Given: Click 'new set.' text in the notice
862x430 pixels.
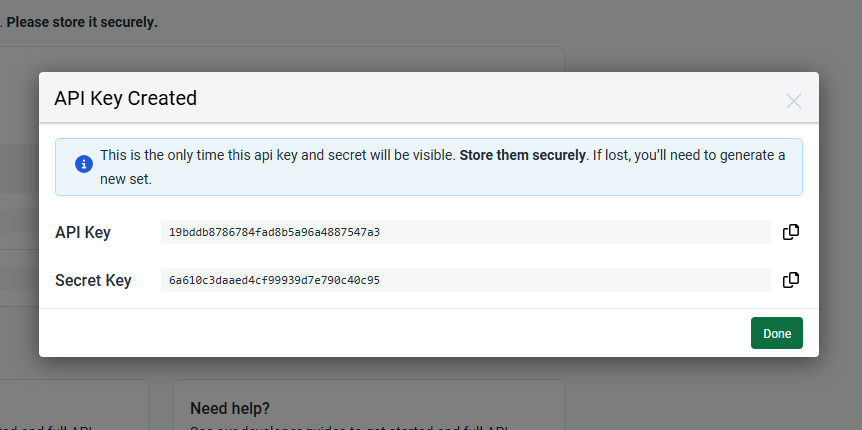Looking at the screenshot, I should click(125, 179).
